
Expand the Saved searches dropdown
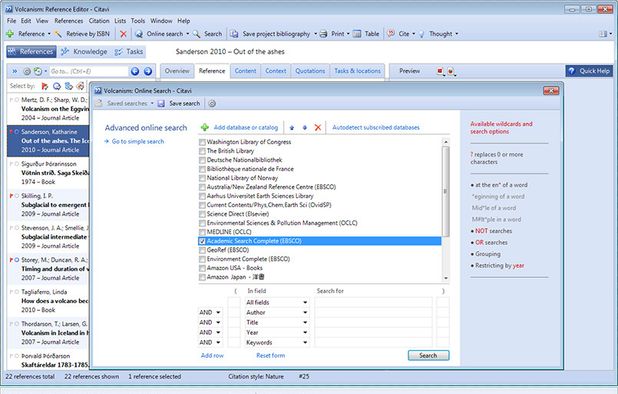152,104
